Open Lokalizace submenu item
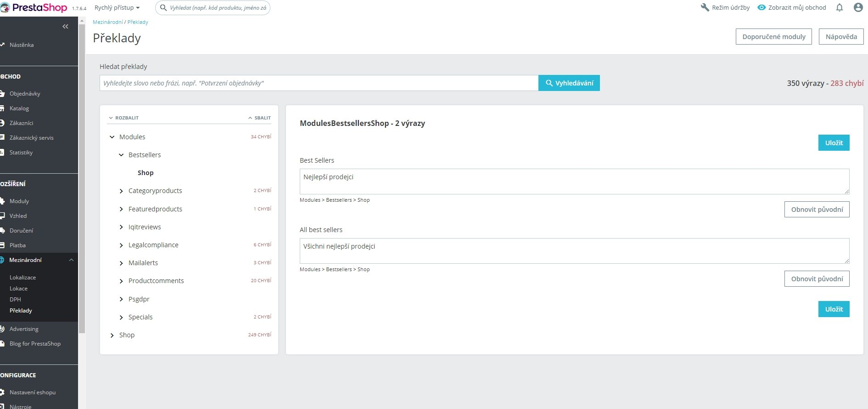The image size is (868, 409). (x=22, y=278)
